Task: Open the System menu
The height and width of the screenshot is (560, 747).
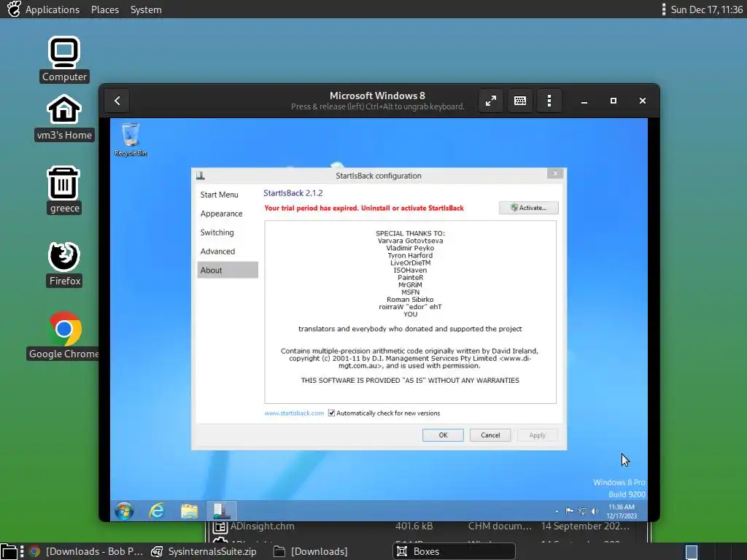Action: click(x=146, y=9)
